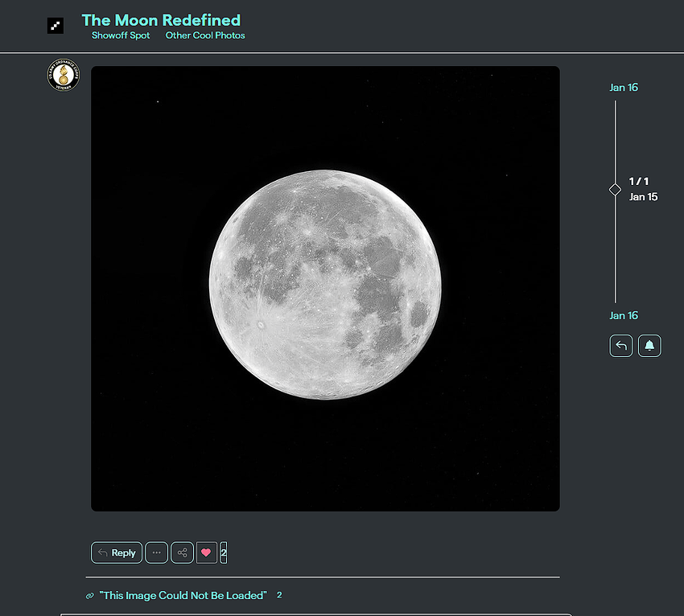Open the Showoff Spot category

[120, 35]
